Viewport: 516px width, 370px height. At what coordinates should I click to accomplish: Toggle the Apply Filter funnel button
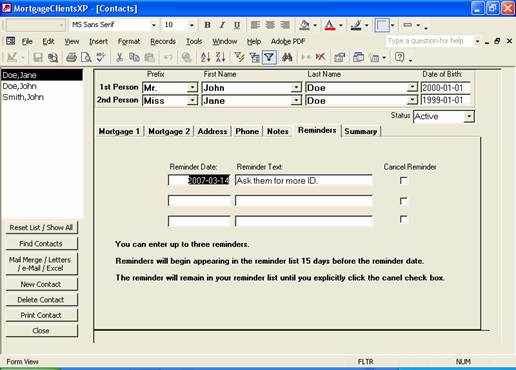pyautogui.click(x=269, y=57)
